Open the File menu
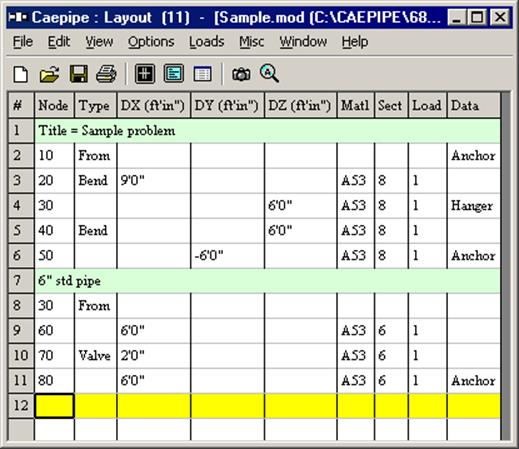 point(23,42)
